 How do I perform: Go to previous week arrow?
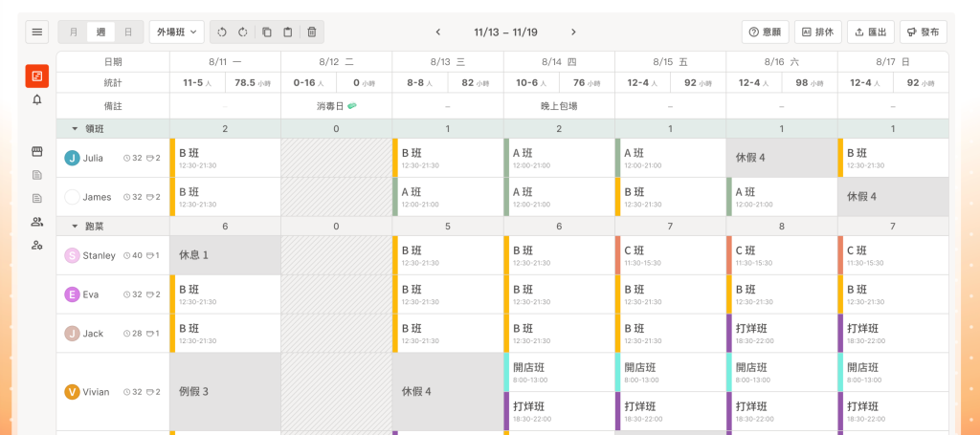[x=438, y=32]
